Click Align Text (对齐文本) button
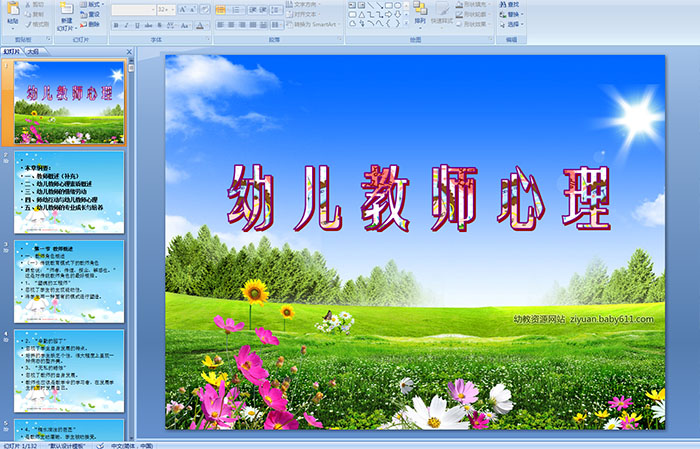 coord(302,14)
